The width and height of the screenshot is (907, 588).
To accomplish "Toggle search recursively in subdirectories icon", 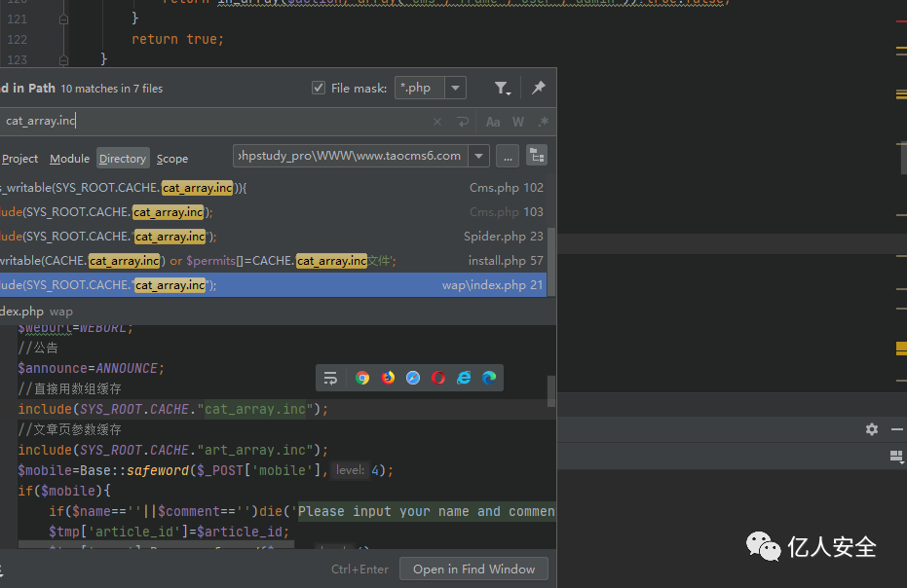I will coord(538,156).
